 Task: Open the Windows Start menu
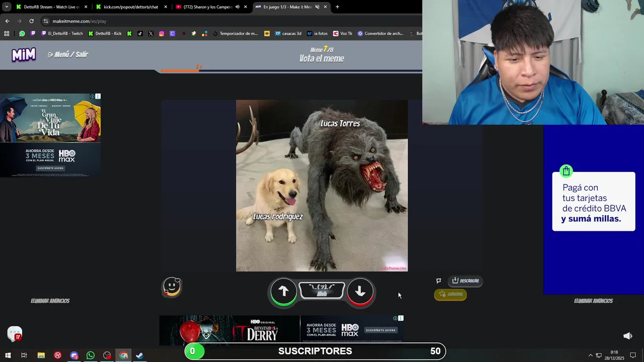(x=8, y=355)
